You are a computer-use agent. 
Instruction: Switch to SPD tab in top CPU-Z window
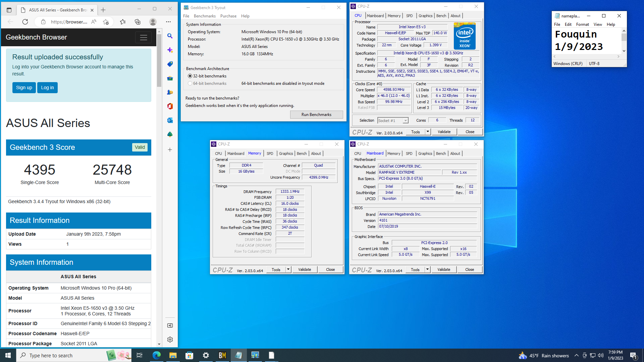pos(410,16)
